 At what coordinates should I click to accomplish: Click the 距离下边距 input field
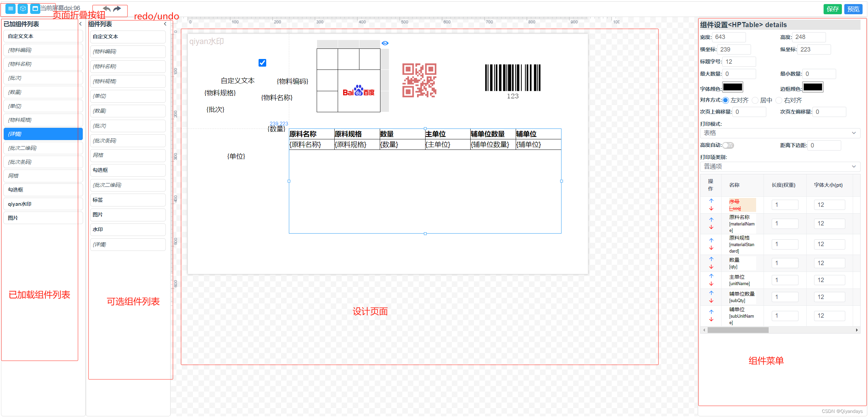(x=824, y=145)
